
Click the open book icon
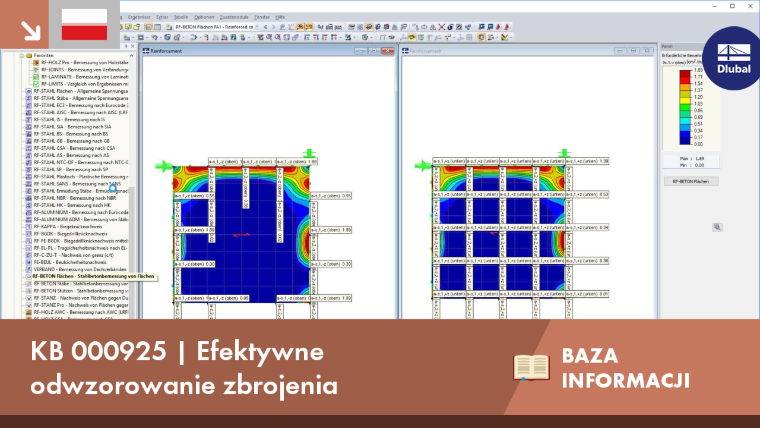point(531,367)
